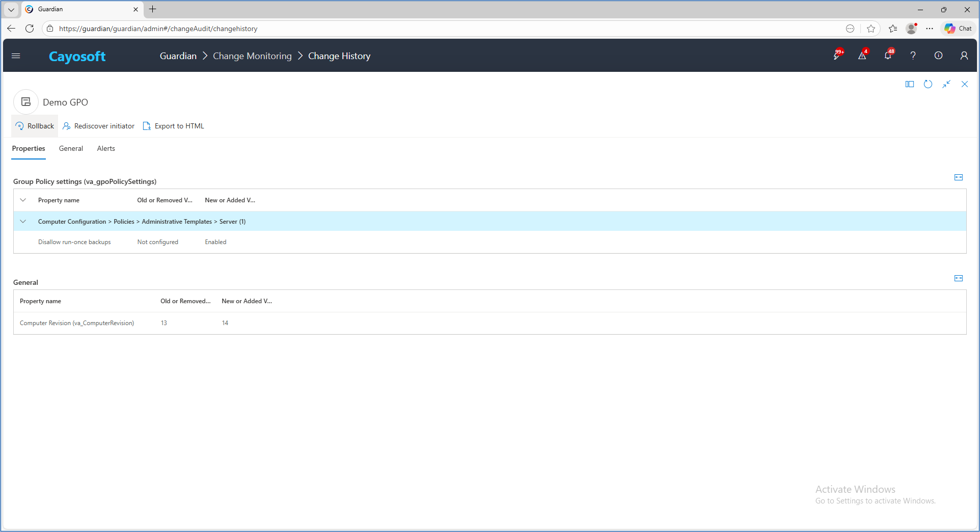Close the Demo GPO details panel

[964, 84]
